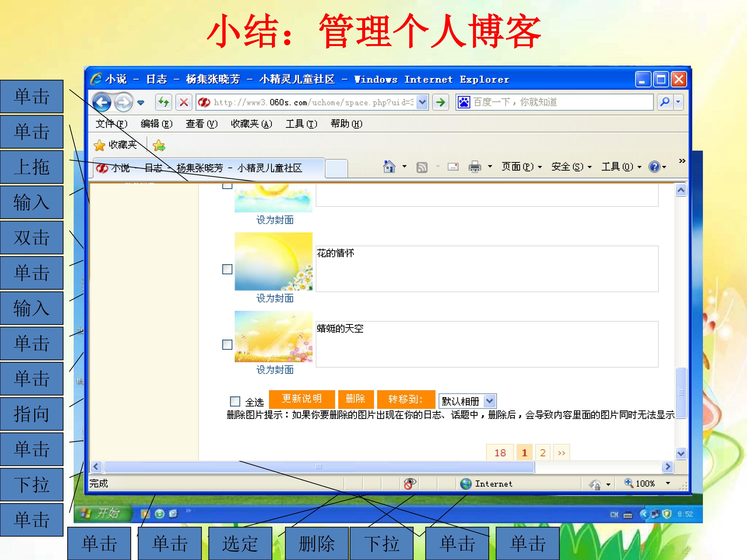Click the horizontal scrollbar thumb
747x560 pixels.
click(319, 466)
